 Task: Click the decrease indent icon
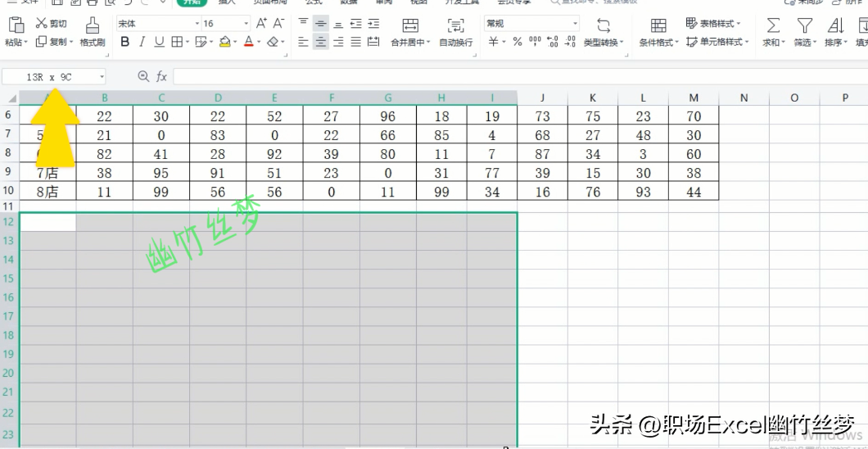pos(356,23)
